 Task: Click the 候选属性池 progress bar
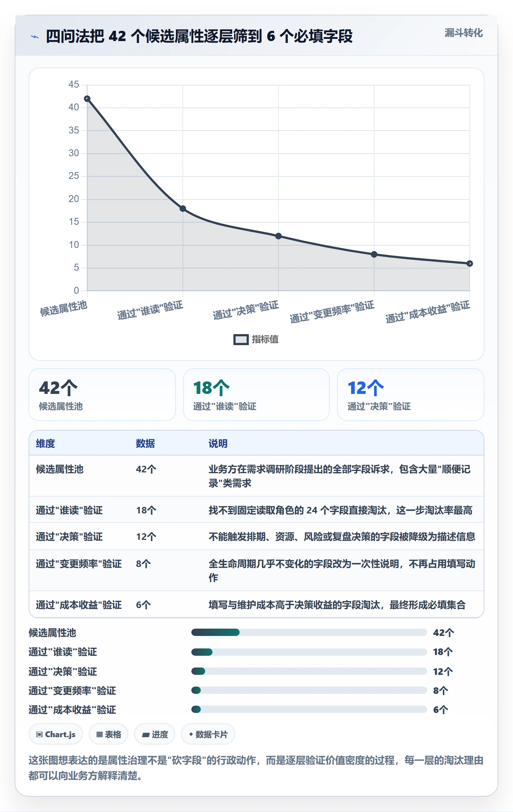tap(309, 632)
